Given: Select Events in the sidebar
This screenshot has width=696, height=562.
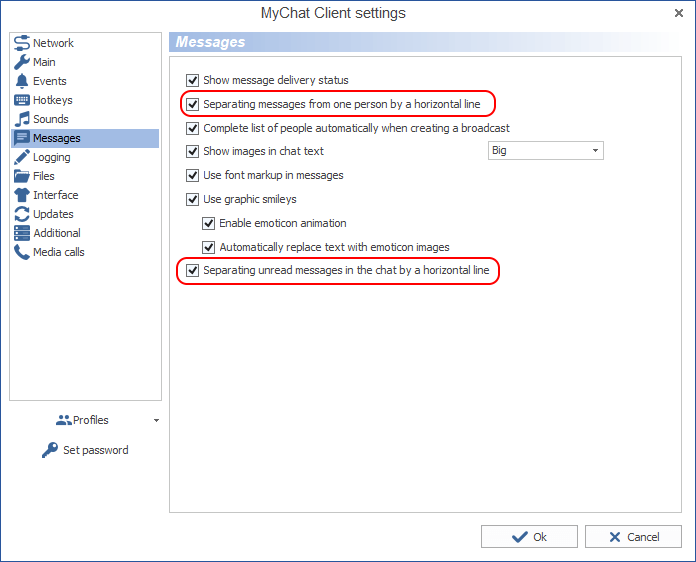Looking at the screenshot, I should click(x=50, y=81).
